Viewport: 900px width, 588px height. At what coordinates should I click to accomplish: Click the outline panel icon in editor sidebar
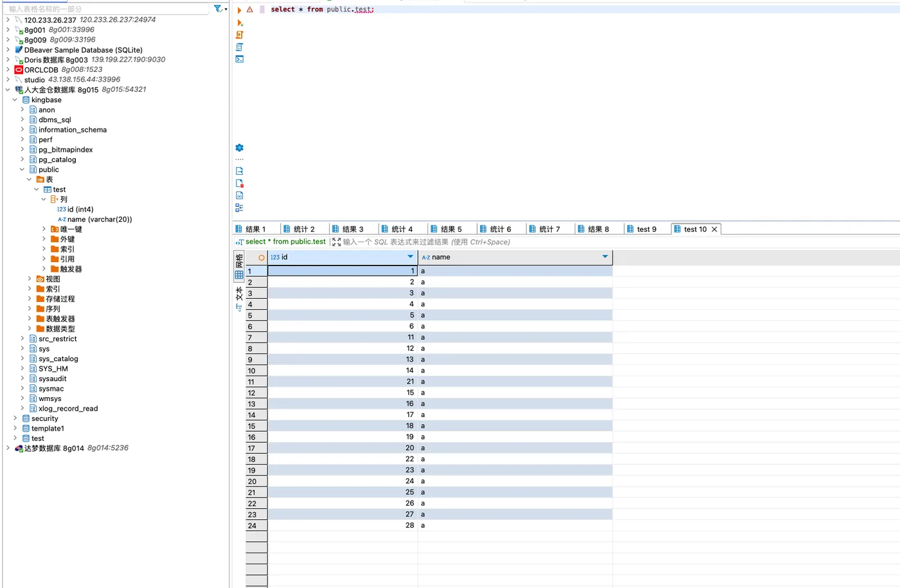[240, 208]
